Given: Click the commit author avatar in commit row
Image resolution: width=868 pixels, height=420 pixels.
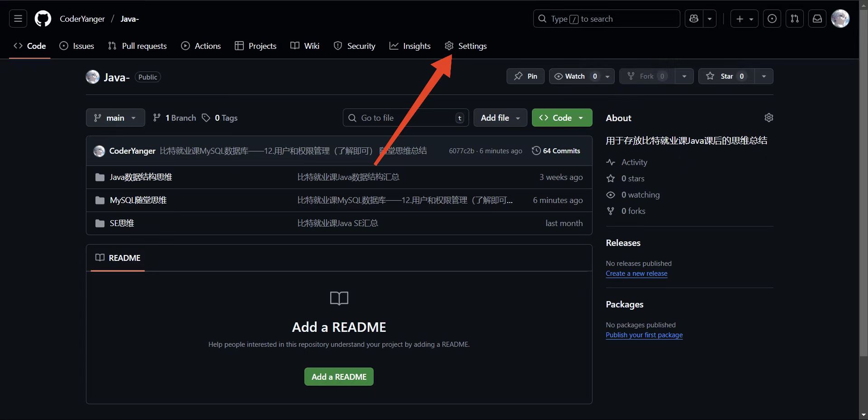Looking at the screenshot, I should (99, 151).
